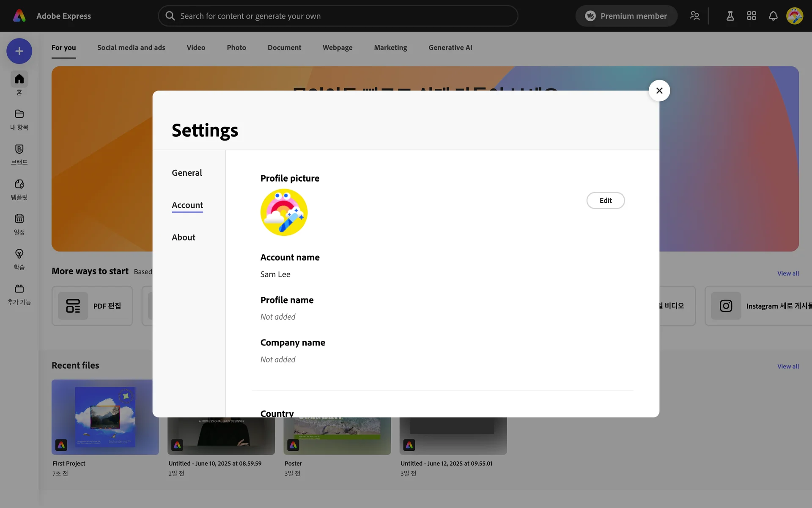This screenshot has width=812, height=508.
Task: Focus the content search field
Action: [338, 16]
